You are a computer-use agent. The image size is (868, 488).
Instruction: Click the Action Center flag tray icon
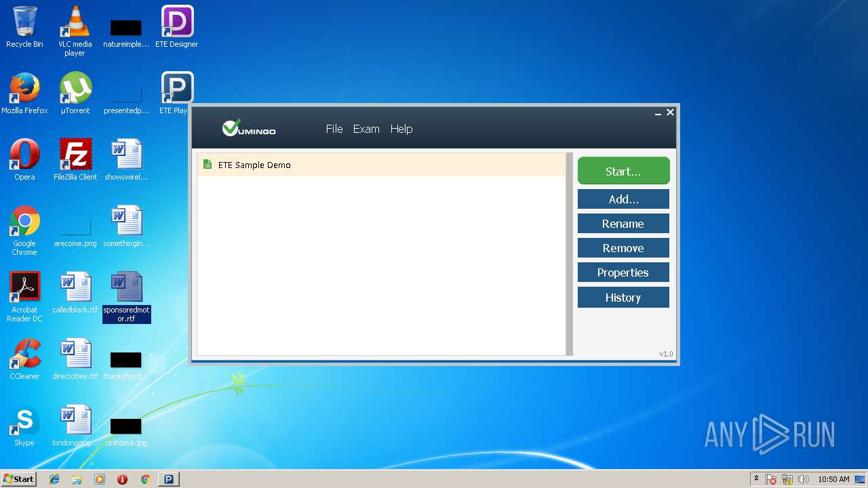[772, 479]
